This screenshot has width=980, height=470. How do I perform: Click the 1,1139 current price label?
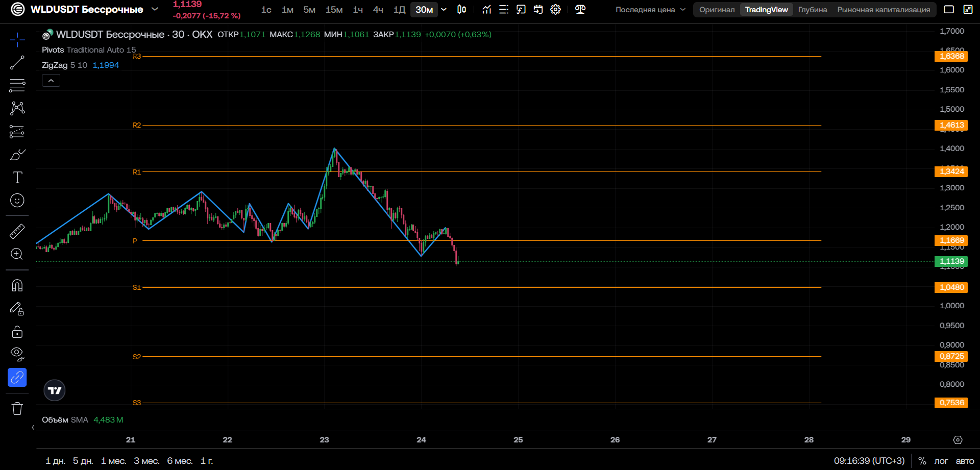951,261
